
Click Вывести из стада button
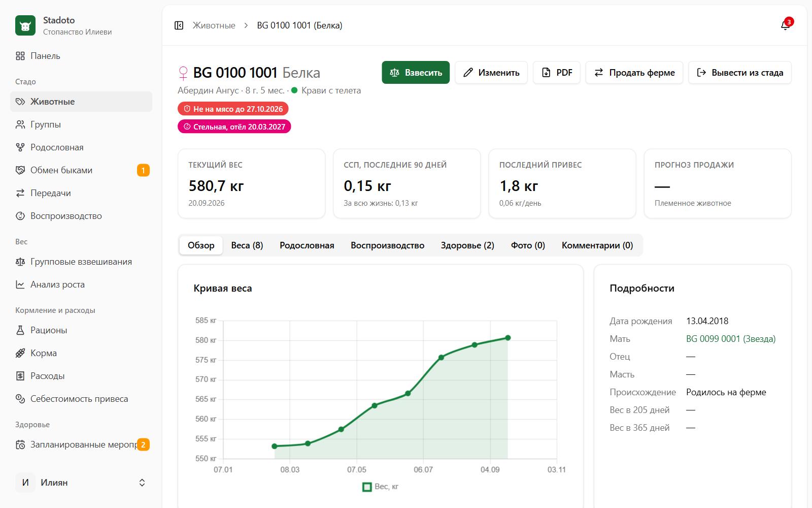tap(740, 73)
